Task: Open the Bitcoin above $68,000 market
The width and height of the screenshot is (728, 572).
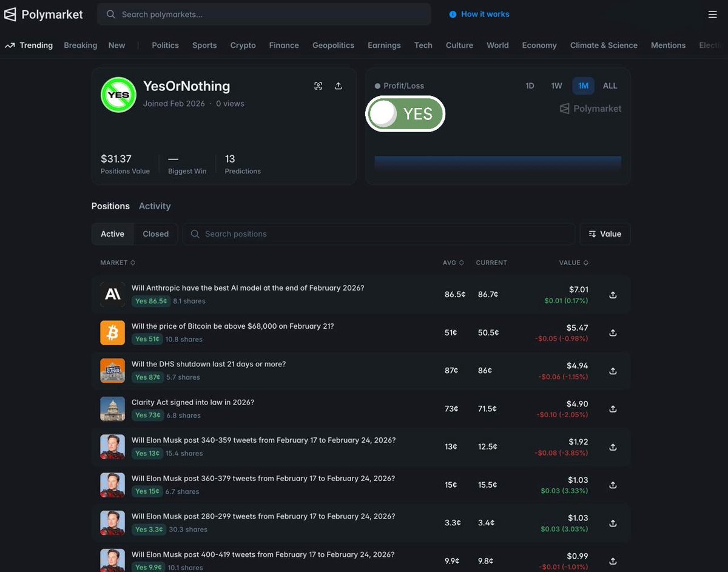Action: (233, 326)
